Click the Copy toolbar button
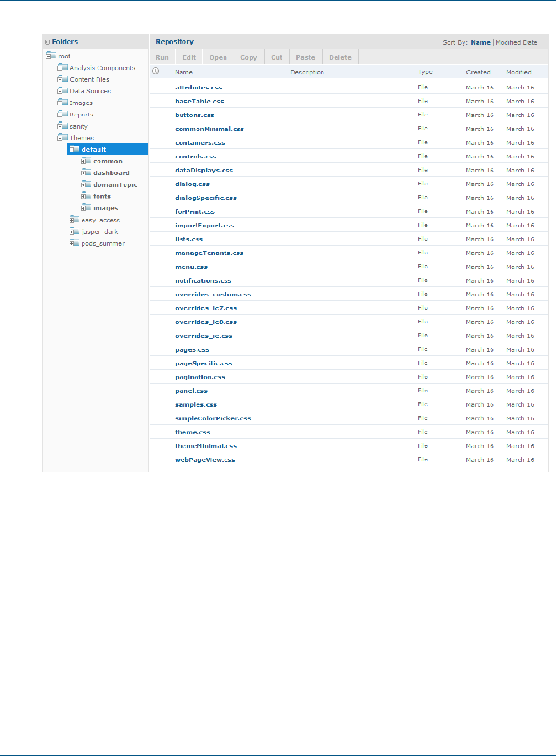This screenshot has height=756, width=557. (248, 57)
